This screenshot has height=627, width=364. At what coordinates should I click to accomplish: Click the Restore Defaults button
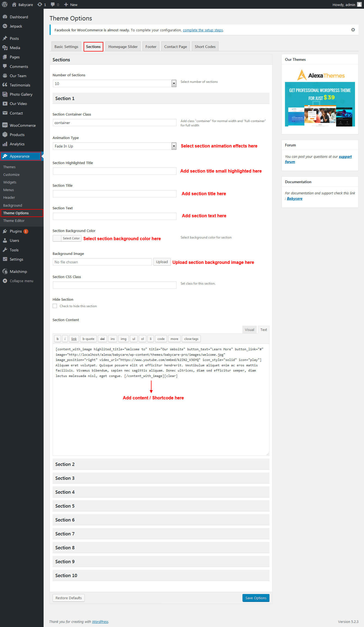point(69,598)
